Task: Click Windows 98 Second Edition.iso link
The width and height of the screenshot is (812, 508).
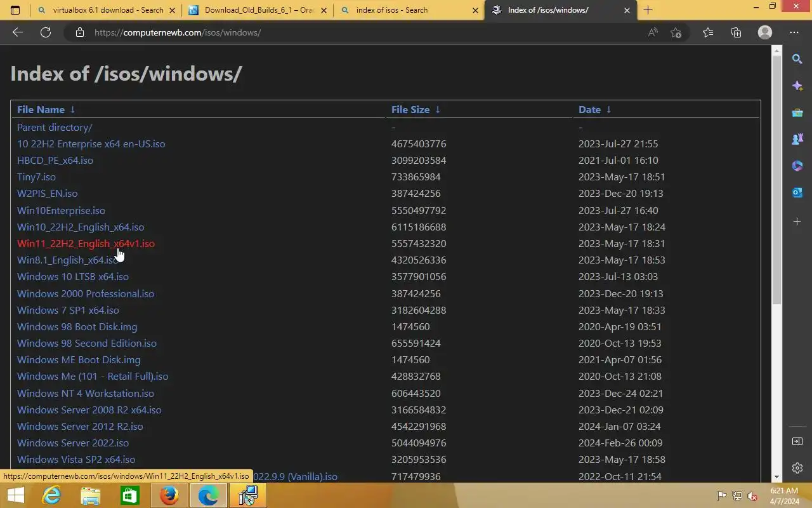Action: 87,343
